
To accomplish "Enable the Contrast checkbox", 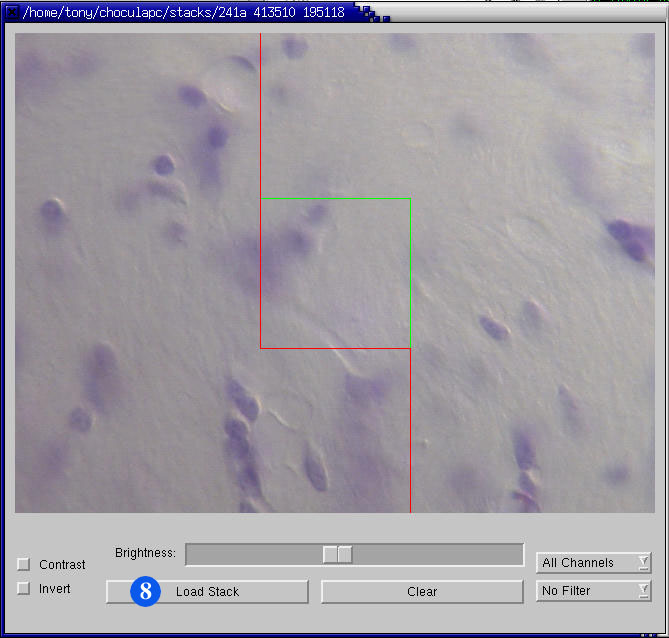I will (x=23, y=564).
